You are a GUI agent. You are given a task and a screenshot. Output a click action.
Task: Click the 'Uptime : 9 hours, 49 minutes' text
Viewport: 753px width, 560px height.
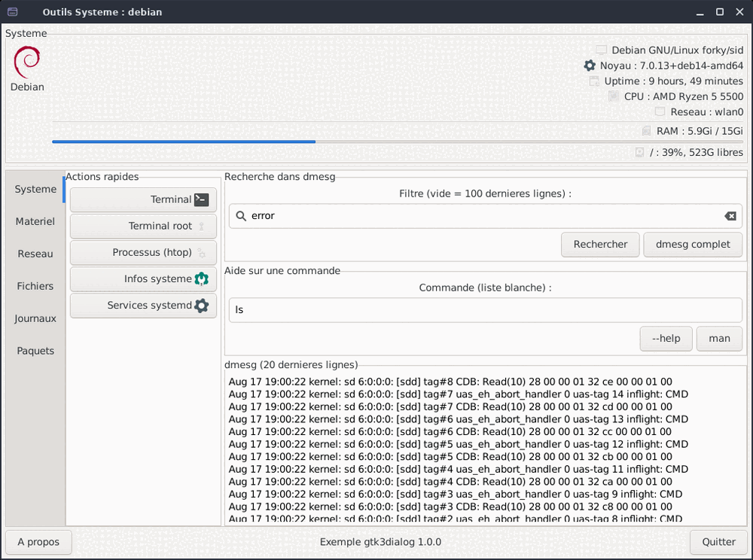673,81
